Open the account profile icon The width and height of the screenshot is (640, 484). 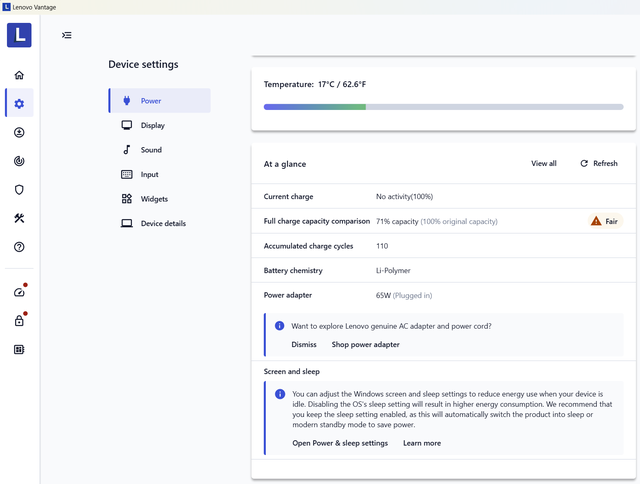pyautogui.click(x=19, y=132)
